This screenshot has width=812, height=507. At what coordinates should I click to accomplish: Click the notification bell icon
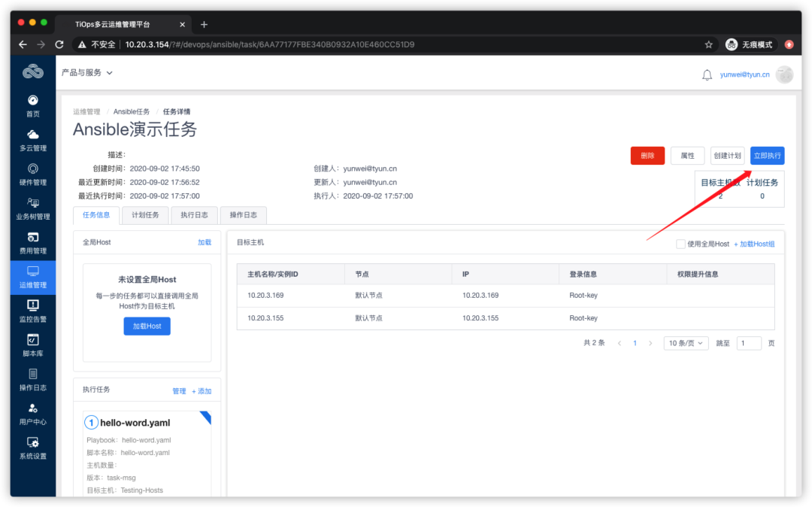click(x=706, y=74)
